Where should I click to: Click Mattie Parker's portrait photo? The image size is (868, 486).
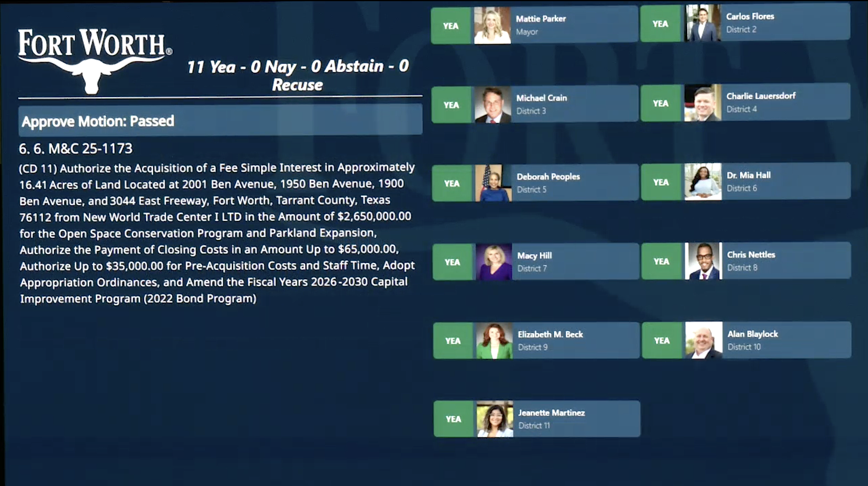click(492, 26)
